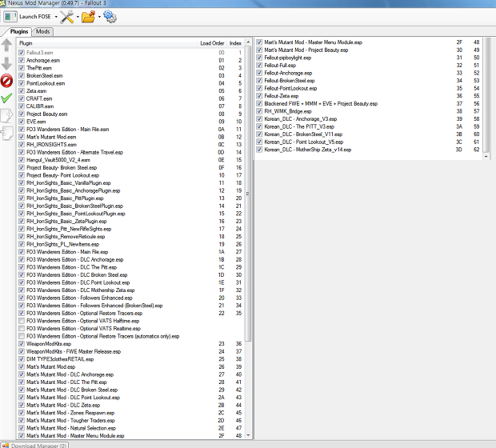496x448 pixels.
Task: Uncheck Fellout-Full.esp checkbox in right list
Action: point(259,65)
